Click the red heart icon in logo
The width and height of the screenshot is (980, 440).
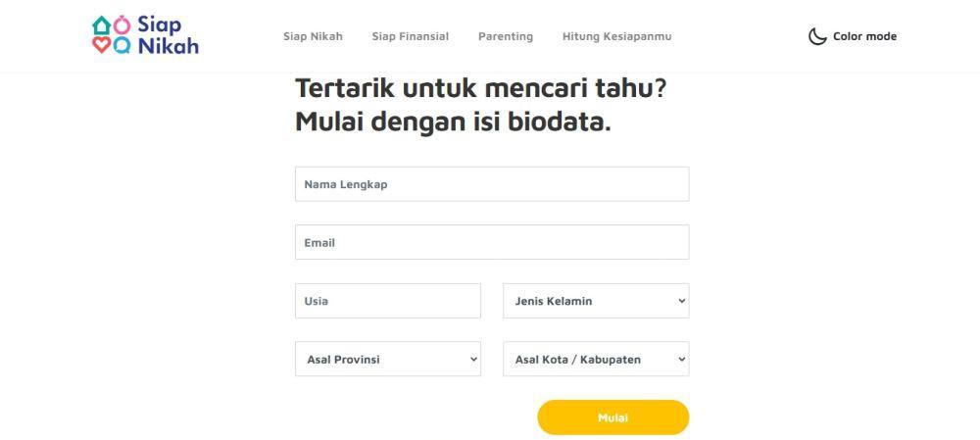pos(101,45)
